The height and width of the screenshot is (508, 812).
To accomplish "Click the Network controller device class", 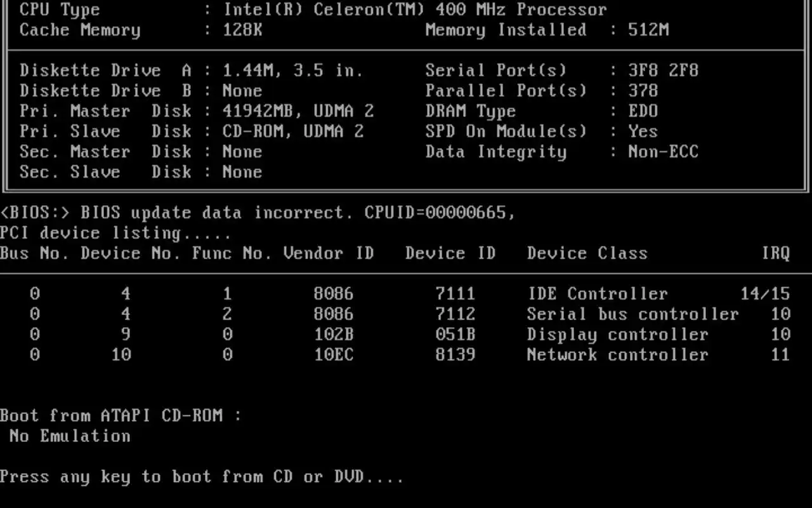I will click(x=617, y=355).
